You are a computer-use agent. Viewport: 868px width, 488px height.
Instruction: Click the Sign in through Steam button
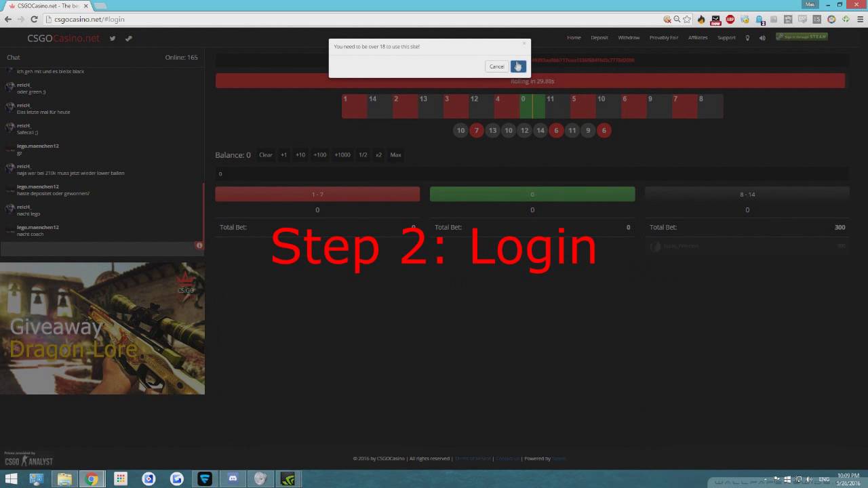click(x=802, y=37)
